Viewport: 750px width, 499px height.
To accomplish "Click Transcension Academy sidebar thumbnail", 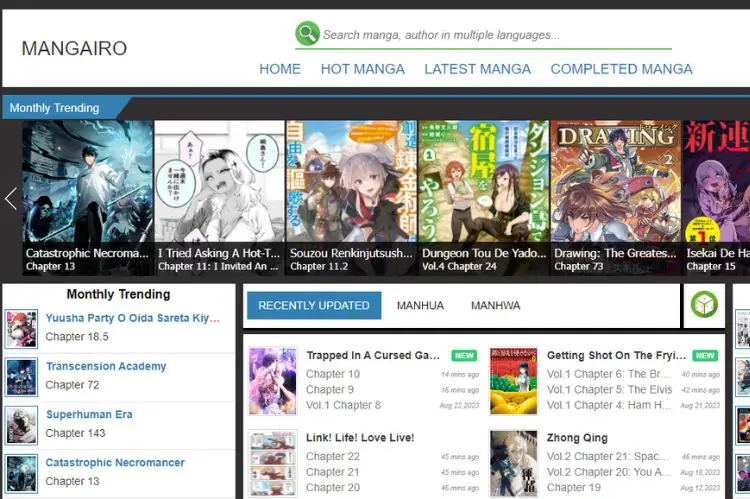I will [21, 377].
